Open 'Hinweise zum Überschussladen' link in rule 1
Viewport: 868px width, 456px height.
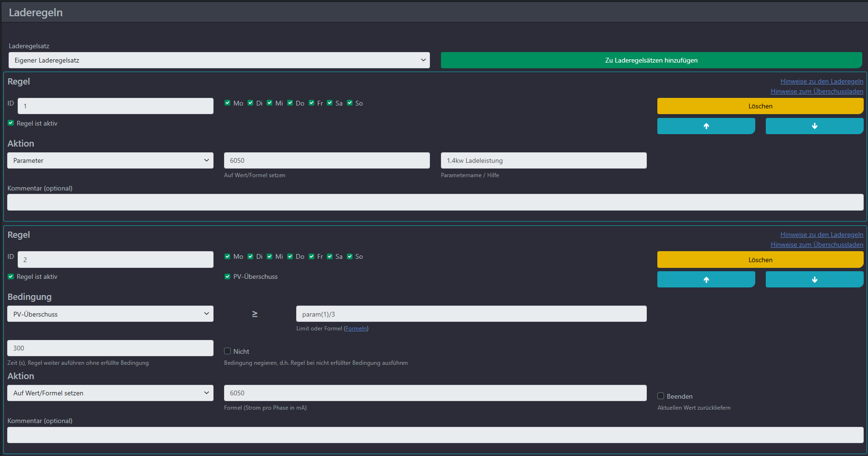[816, 92]
